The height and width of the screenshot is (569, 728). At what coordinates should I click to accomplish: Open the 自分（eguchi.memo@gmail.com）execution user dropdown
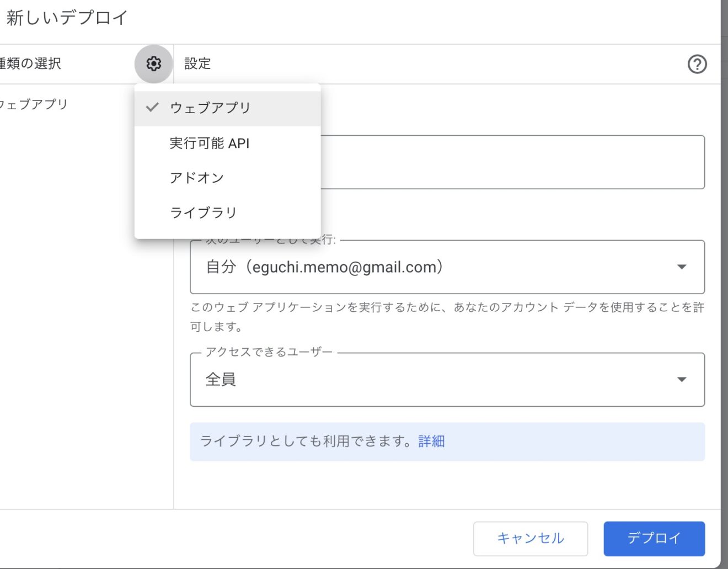(x=447, y=267)
